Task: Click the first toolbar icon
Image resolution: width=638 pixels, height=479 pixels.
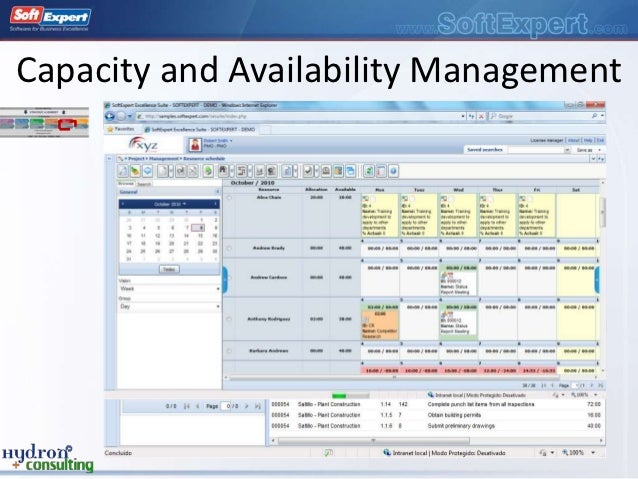Action: 122,171
